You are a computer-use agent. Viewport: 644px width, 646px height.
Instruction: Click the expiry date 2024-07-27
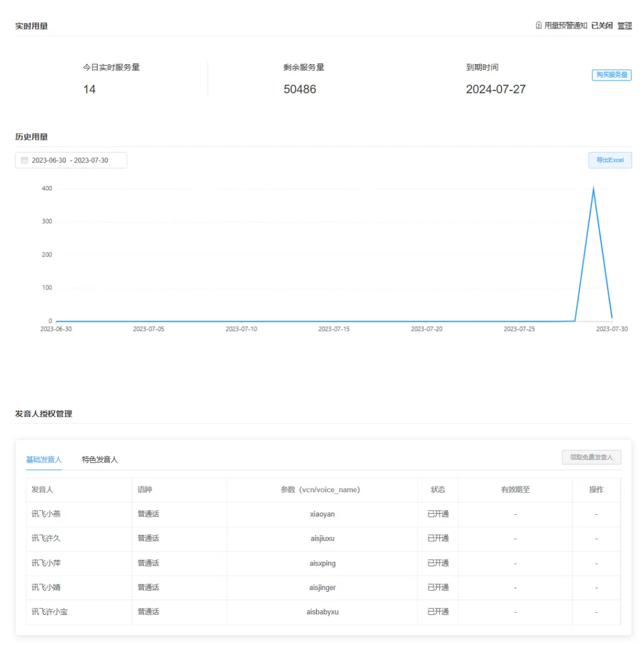tap(496, 89)
